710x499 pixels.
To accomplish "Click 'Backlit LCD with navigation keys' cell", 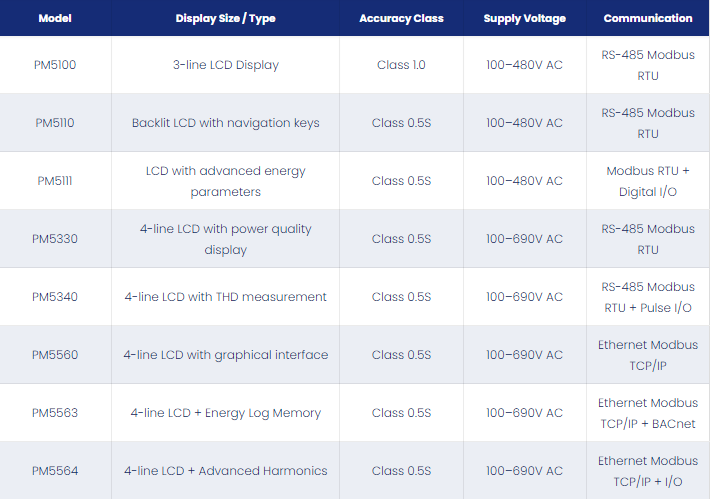I will click(x=225, y=123).
